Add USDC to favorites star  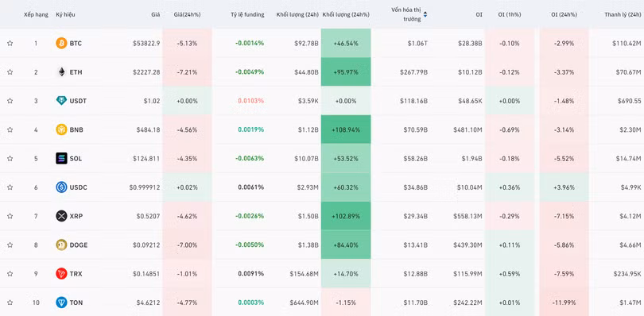click(10, 187)
